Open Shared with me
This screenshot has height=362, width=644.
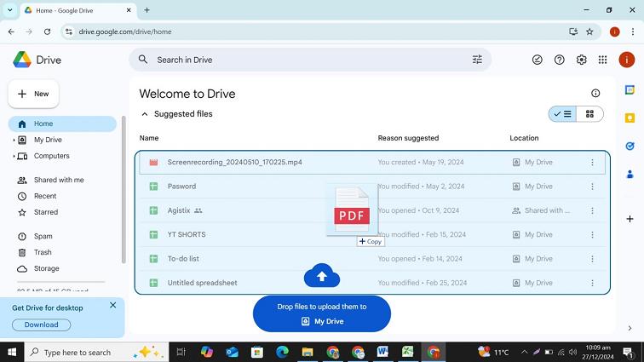62,180
